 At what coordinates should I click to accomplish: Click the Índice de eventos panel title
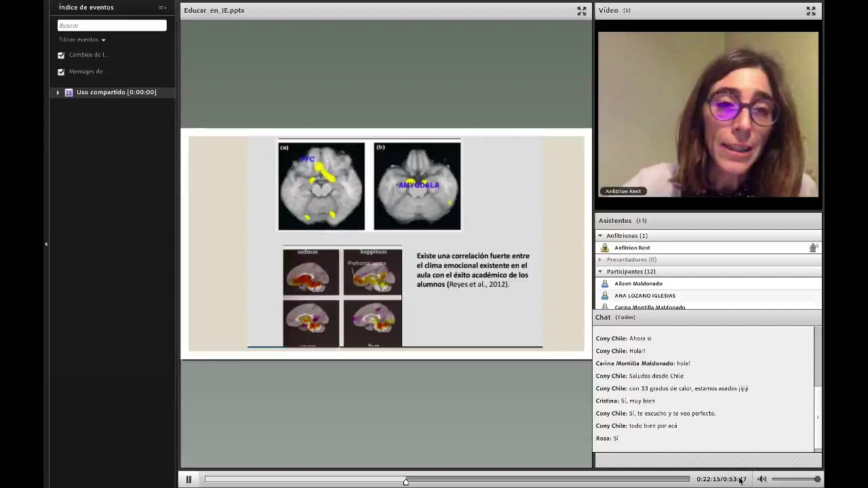pyautogui.click(x=86, y=7)
